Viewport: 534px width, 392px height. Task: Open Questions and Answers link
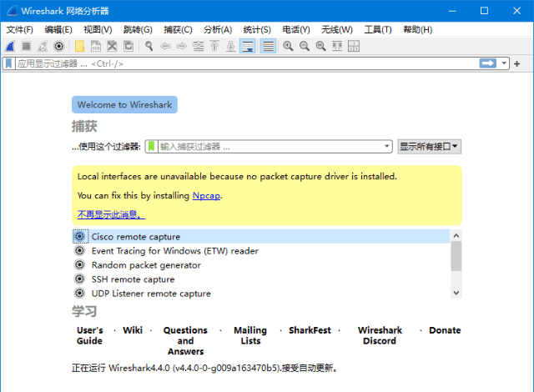185,340
